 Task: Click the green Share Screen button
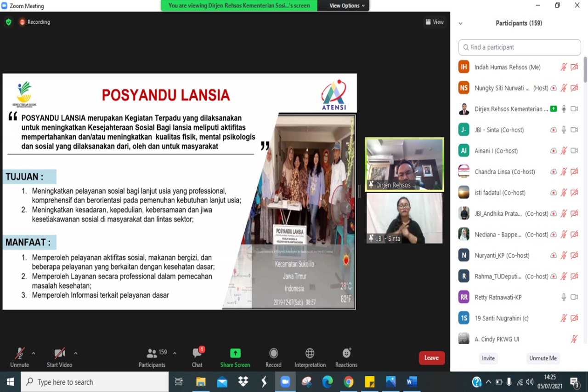(x=235, y=358)
